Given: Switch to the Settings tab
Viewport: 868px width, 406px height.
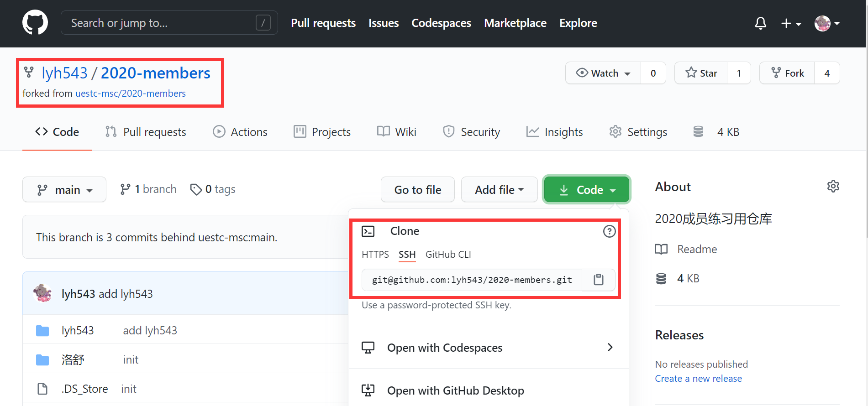Looking at the screenshot, I should tap(638, 132).
